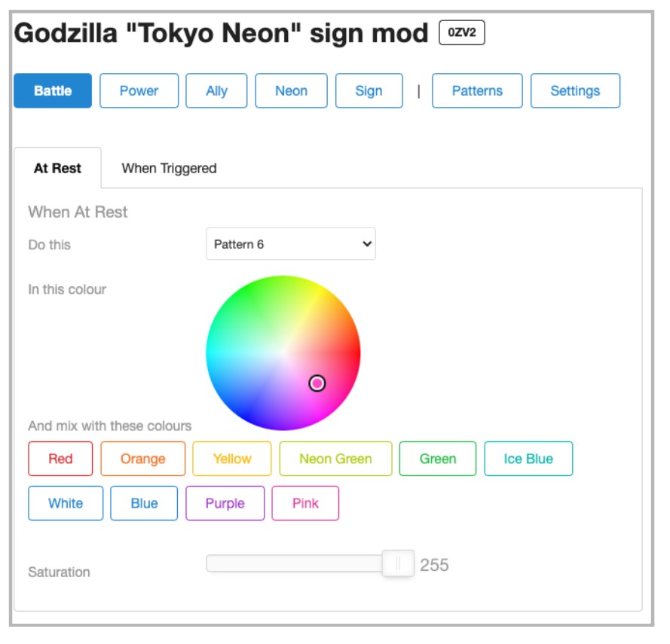Expand the Pattern 6 dropdown
Screen dimensions: 670x644
[291, 244]
